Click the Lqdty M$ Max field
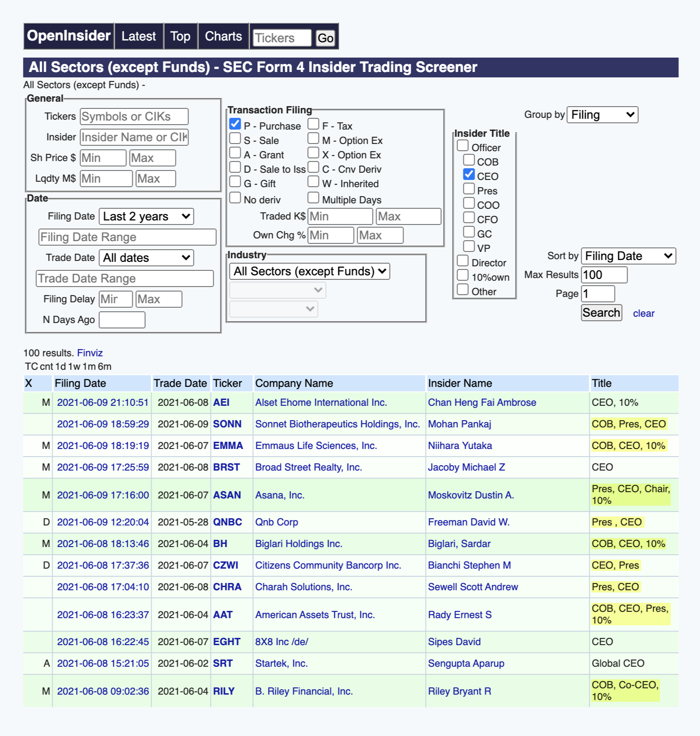The image size is (700, 736). [156, 179]
